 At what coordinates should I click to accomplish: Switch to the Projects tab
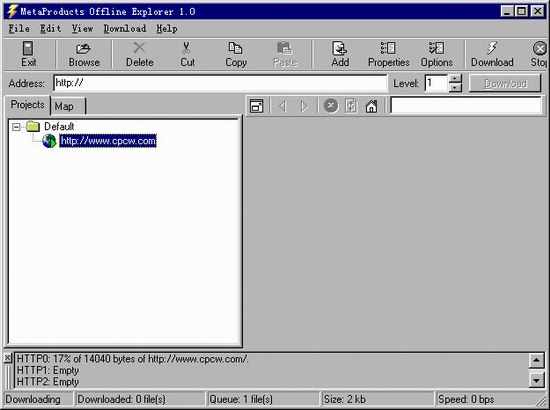coord(27,105)
